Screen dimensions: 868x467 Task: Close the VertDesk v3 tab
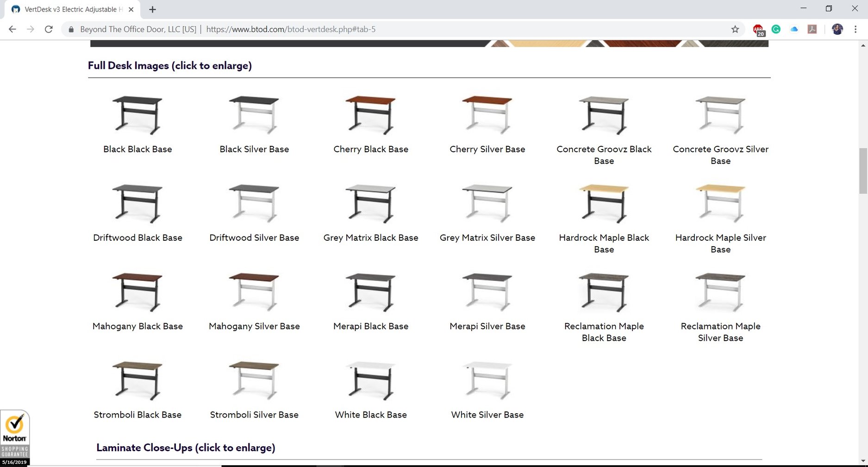click(131, 9)
